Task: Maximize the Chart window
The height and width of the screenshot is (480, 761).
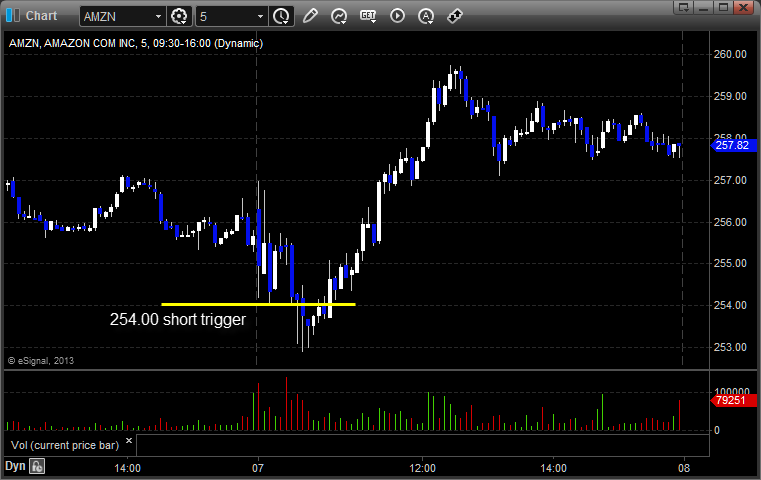Action: click(x=724, y=7)
